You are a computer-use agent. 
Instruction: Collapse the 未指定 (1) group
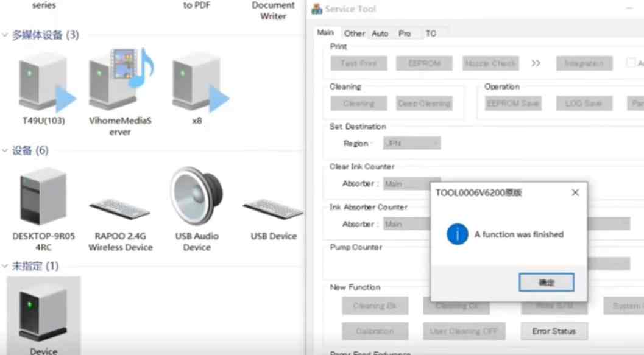(5, 267)
